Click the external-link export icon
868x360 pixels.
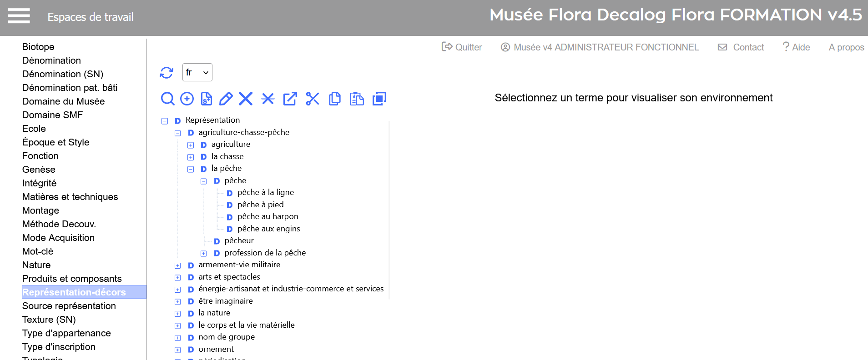point(290,99)
